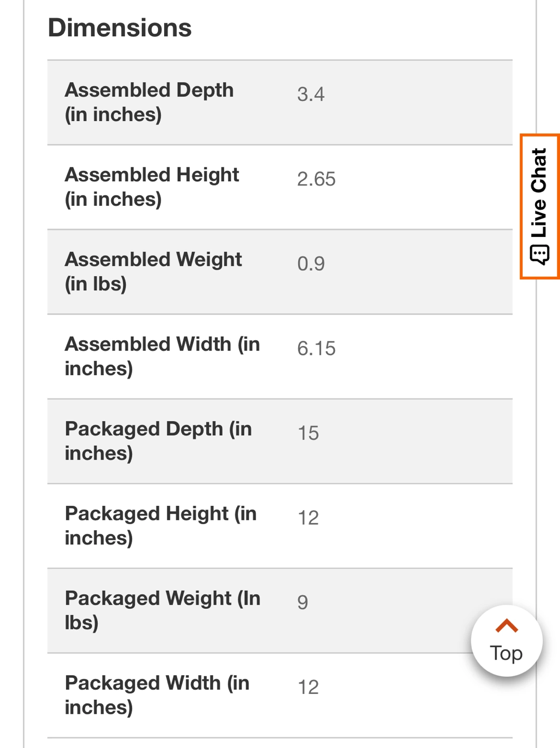
Task: Select the Packaged Height label
Action: pos(161,526)
